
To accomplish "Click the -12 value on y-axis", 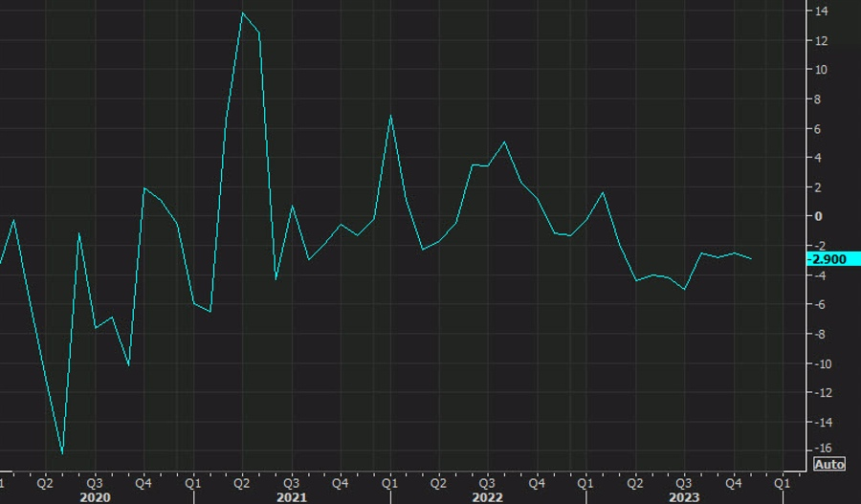I will pos(822,393).
